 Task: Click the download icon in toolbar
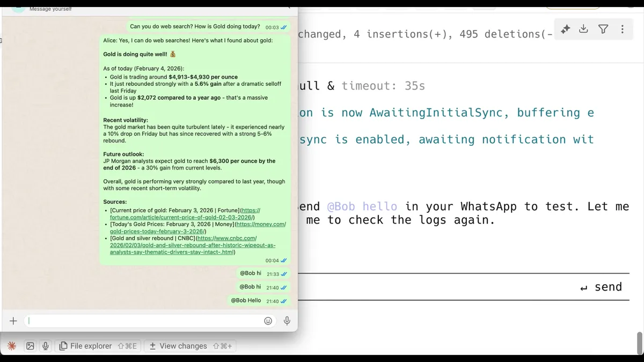point(583,29)
